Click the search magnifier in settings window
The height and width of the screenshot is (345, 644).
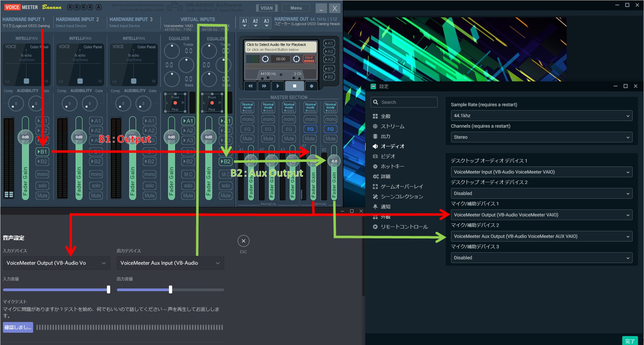(376, 102)
